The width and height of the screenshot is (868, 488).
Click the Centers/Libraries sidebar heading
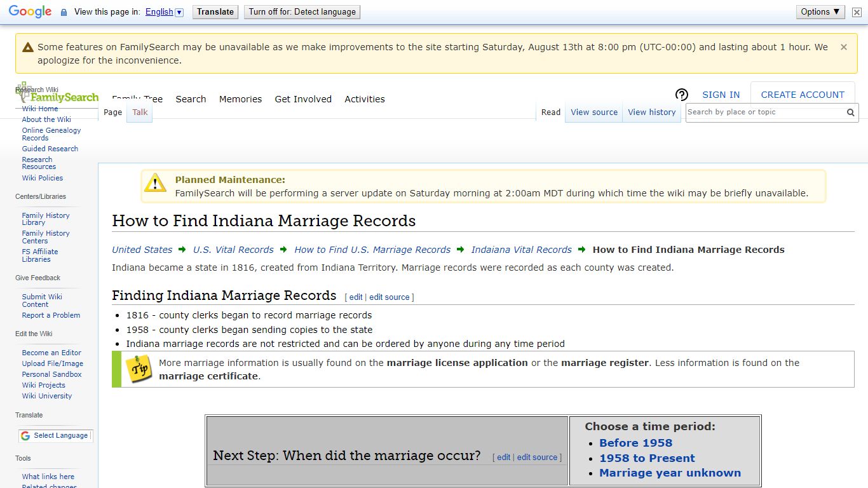click(x=41, y=197)
